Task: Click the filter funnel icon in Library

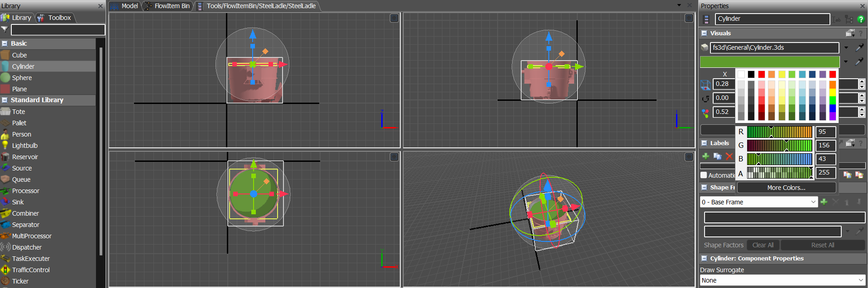Action: [x=5, y=29]
